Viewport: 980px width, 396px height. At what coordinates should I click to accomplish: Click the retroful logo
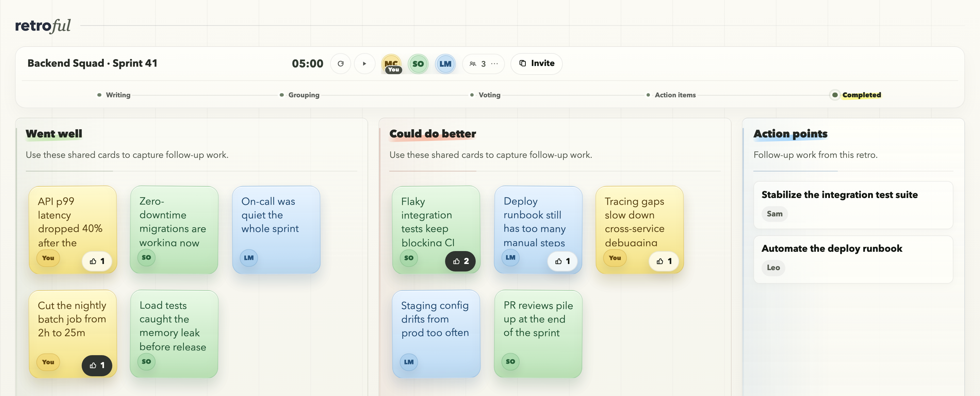point(43,26)
